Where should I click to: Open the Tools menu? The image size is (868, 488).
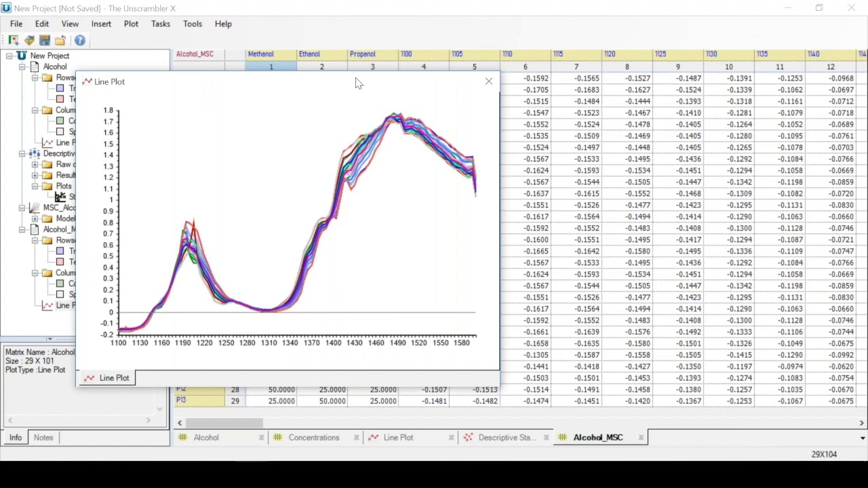coord(193,24)
